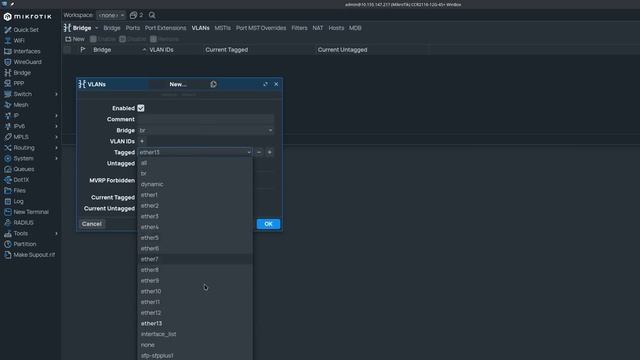Open the Partition section

coord(24,244)
